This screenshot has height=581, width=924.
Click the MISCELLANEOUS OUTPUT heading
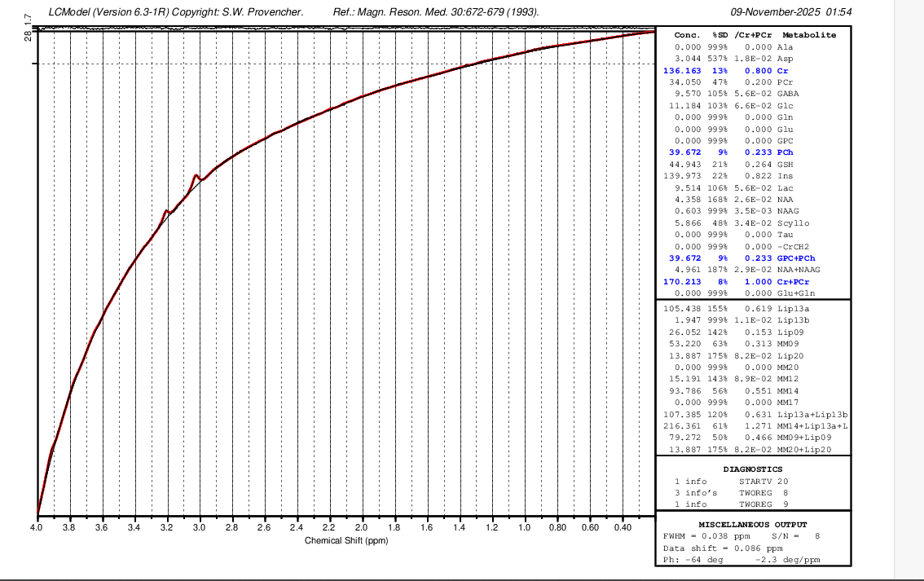click(752, 524)
